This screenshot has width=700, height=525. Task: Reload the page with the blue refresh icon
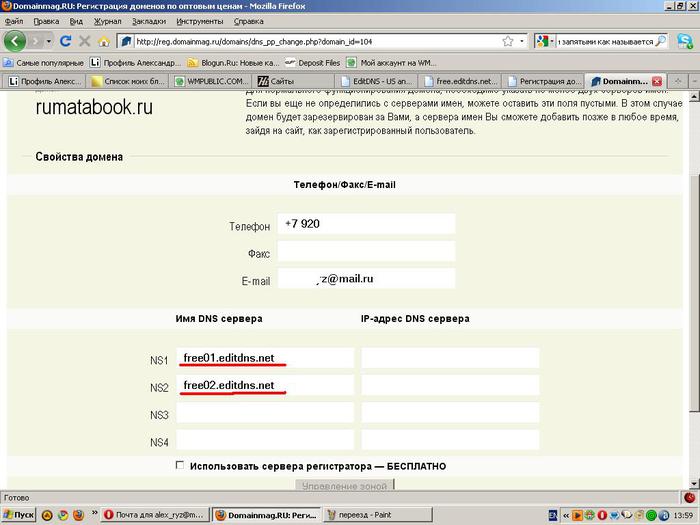[x=66, y=42]
